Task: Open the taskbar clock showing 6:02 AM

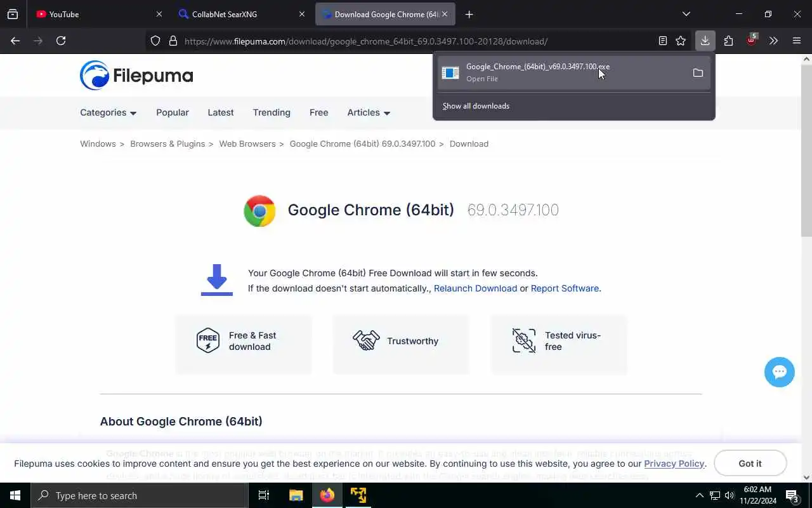Action: pyautogui.click(x=758, y=495)
